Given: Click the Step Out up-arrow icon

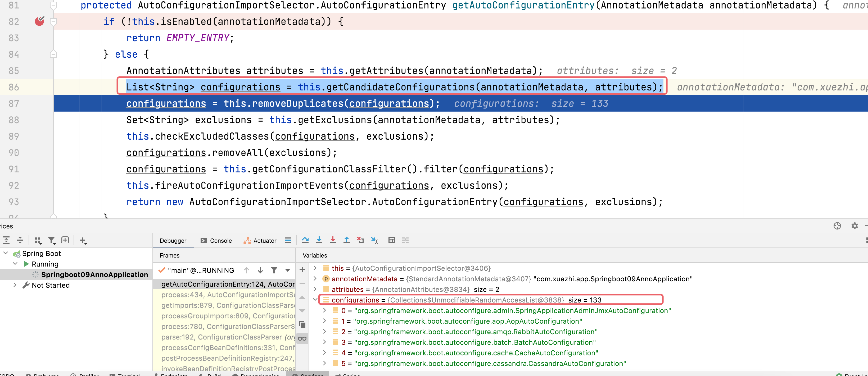Looking at the screenshot, I should tap(346, 240).
